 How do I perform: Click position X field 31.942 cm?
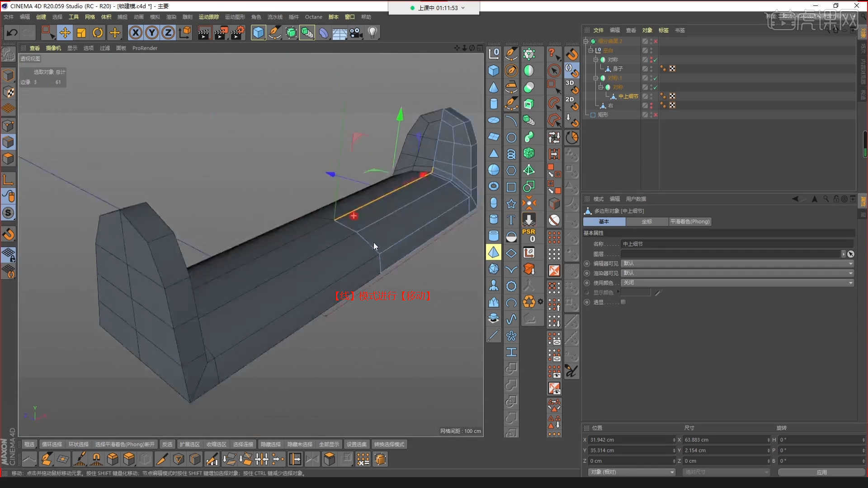click(x=632, y=440)
